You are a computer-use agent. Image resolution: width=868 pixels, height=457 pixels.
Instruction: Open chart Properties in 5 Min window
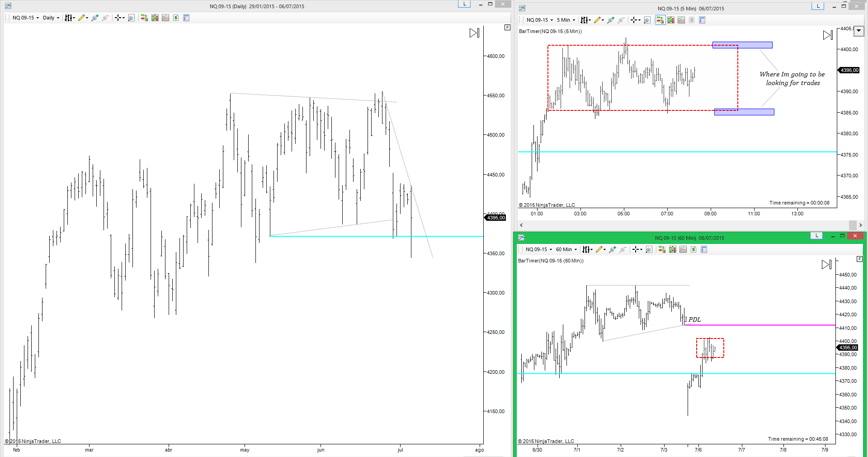(702, 20)
